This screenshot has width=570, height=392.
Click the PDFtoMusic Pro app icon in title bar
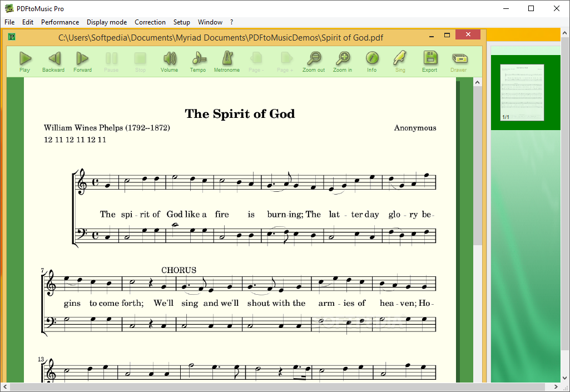(x=9, y=8)
